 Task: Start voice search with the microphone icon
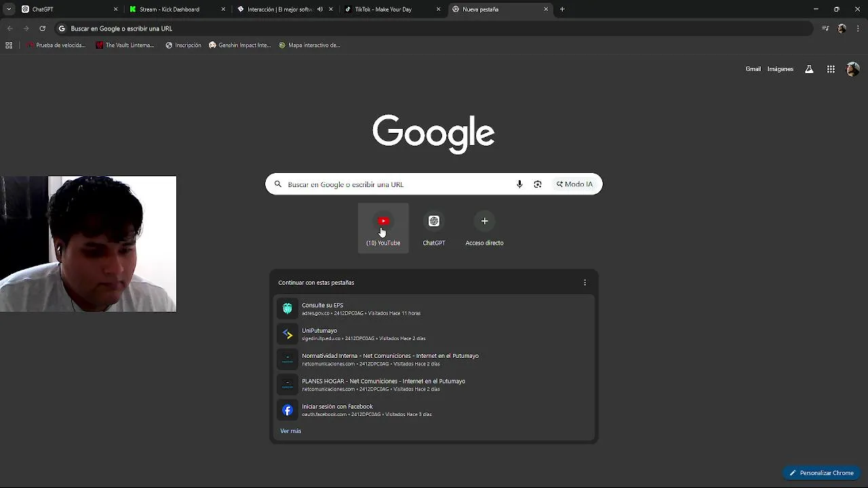coord(519,184)
